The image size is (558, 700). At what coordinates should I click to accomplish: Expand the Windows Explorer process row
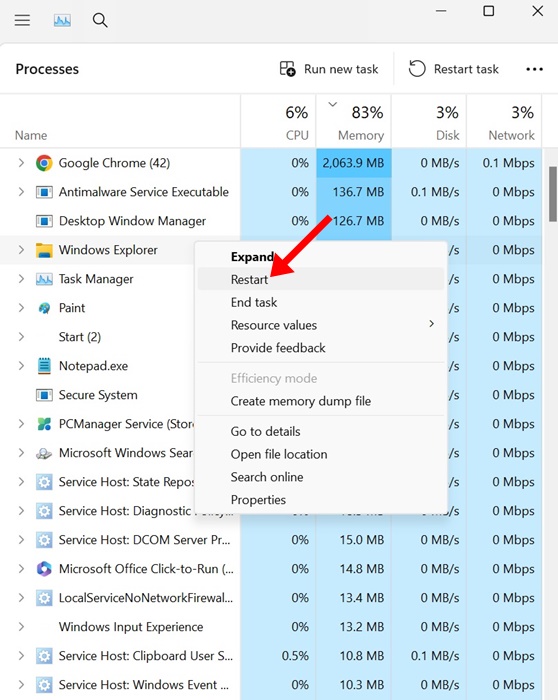point(21,250)
